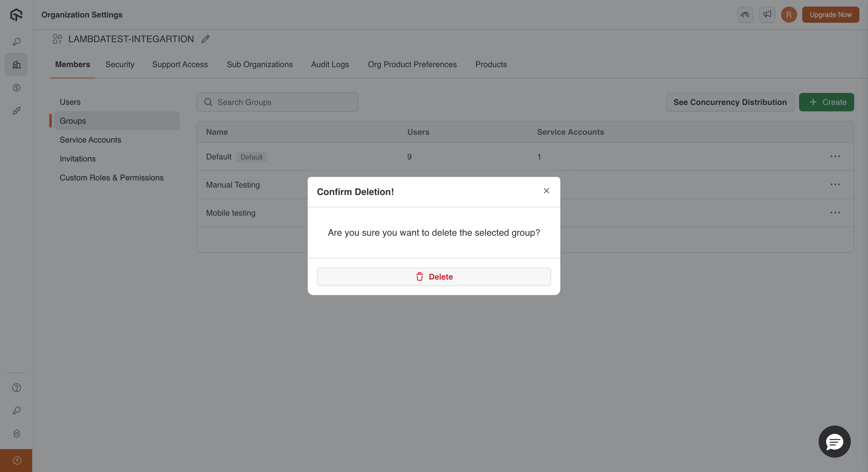The height and width of the screenshot is (472, 868).
Task: Switch to the Audit Logs tab
Action: tap(330, 64)
